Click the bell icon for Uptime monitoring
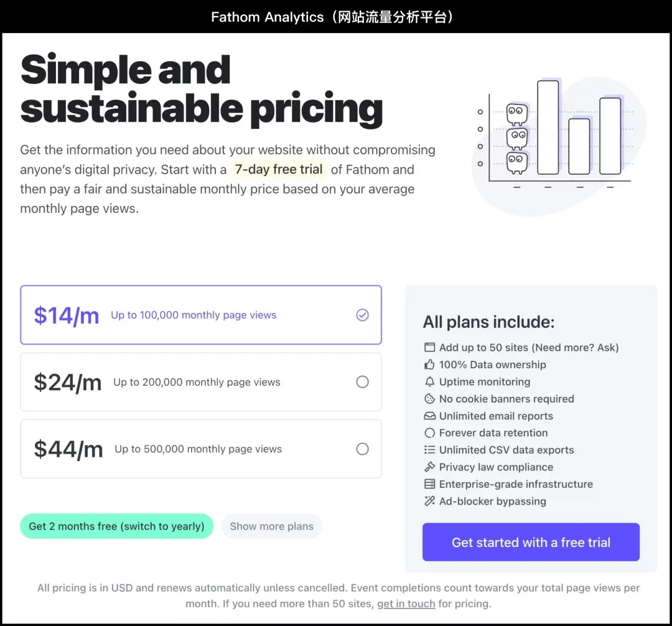 (x=429, y=382)
